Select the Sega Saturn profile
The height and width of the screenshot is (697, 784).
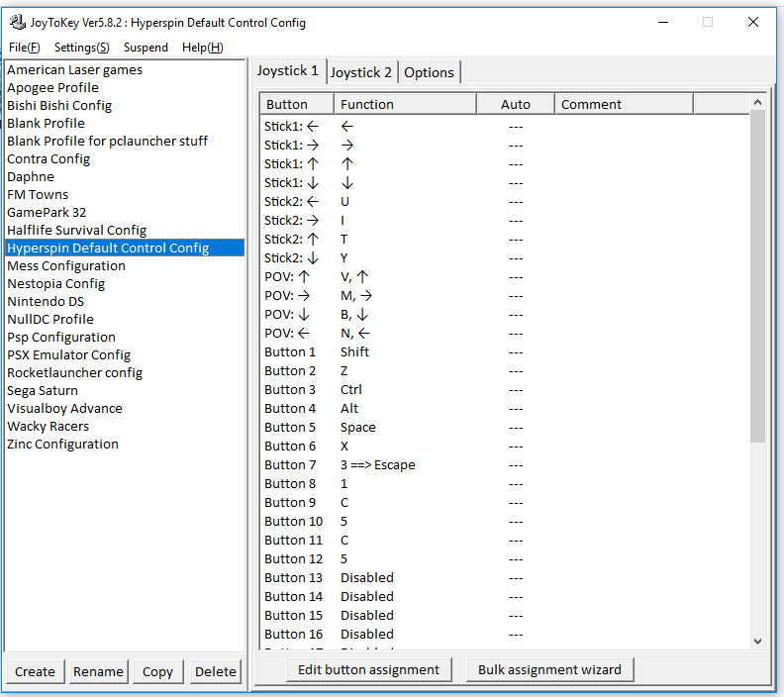125,391
